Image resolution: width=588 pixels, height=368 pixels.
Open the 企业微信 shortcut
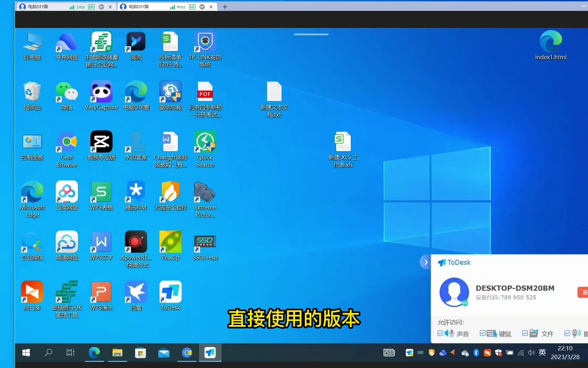coord(32,246)
